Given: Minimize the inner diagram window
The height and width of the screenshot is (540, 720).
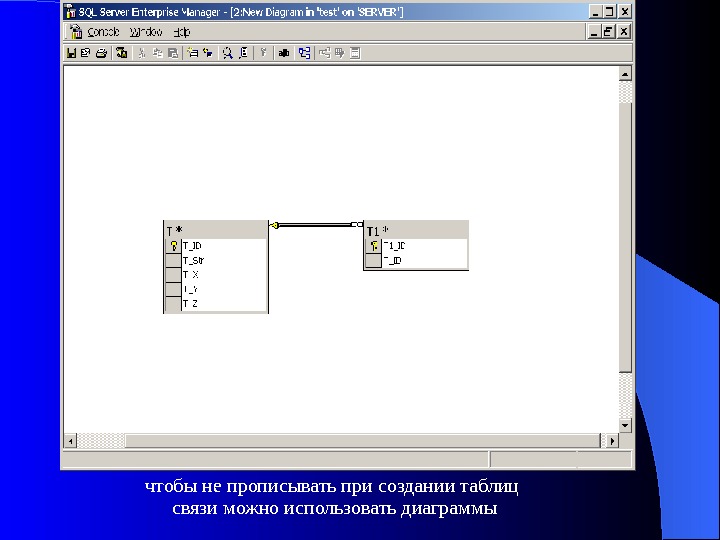Looking at the screenshot, I should [595, 32].
